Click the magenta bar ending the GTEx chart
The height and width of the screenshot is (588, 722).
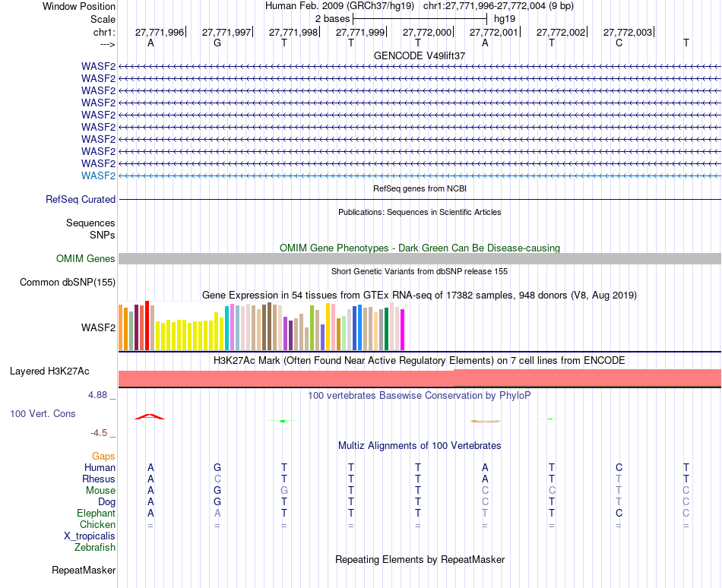coord(403,330)
